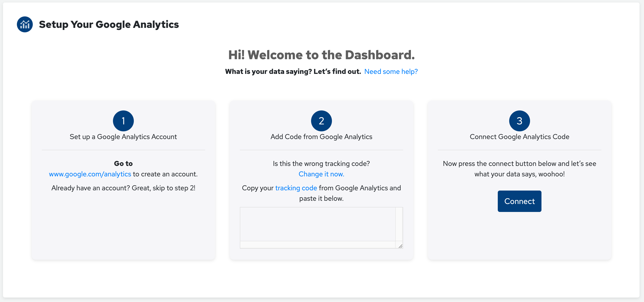Open the 'Change it now' link
Viewport: 644px width, 302px height.
pos(321,174)
